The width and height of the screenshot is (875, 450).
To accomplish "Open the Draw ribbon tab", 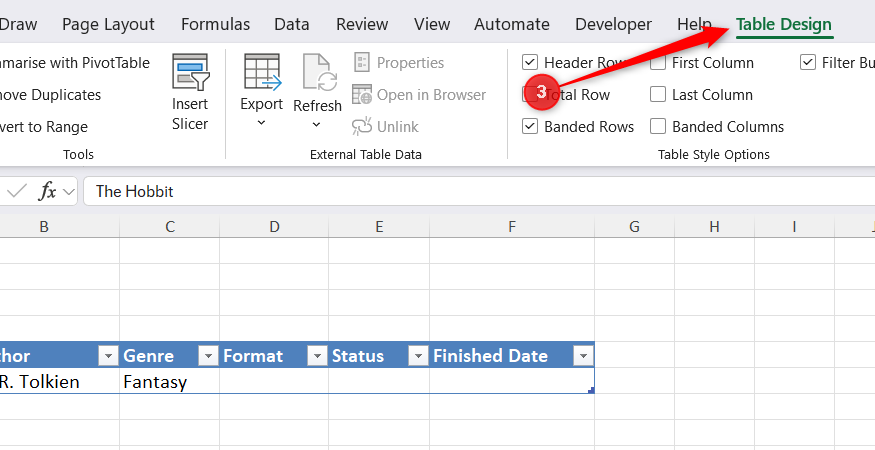I will pyautogui.click(x=18, y=24).
